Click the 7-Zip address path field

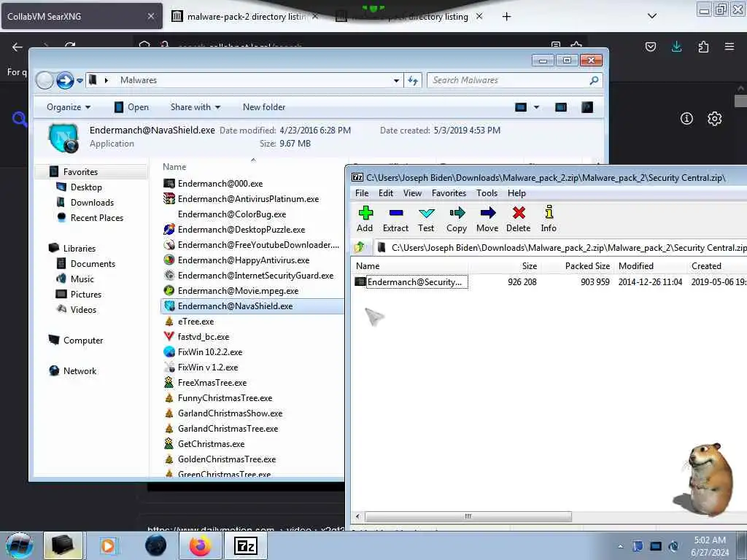(562, 248)
